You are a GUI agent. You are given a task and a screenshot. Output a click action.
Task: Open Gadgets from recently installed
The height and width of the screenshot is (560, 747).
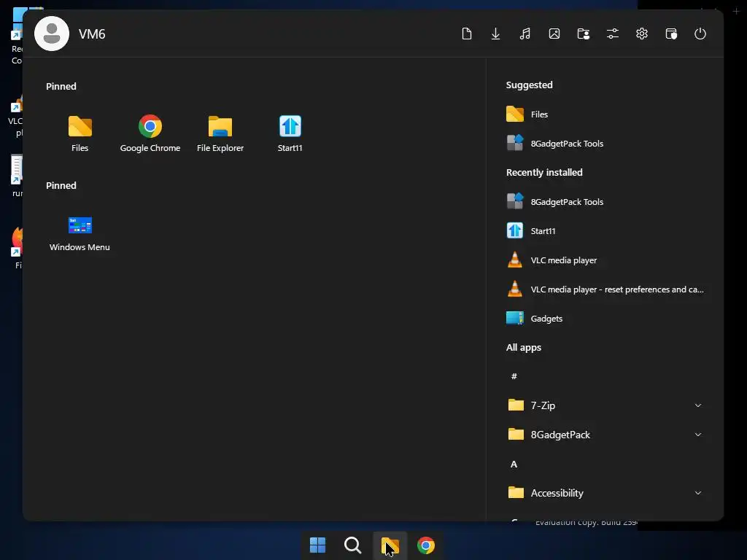(605, 319)
